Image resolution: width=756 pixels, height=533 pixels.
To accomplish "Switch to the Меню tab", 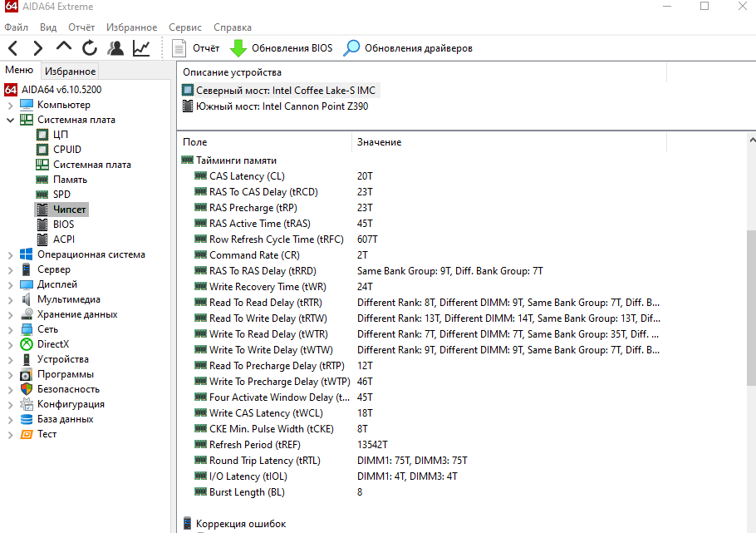I will coord(19,70).
